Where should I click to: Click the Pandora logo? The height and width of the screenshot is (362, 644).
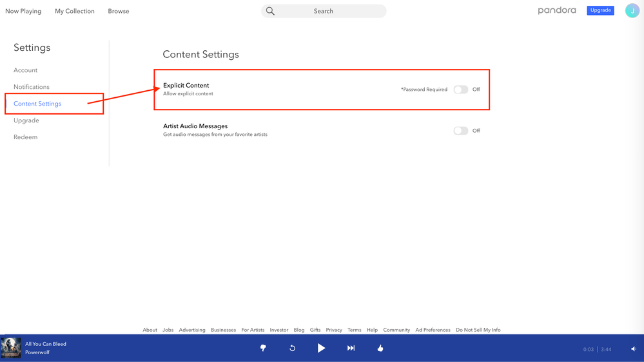coord(557,10)
